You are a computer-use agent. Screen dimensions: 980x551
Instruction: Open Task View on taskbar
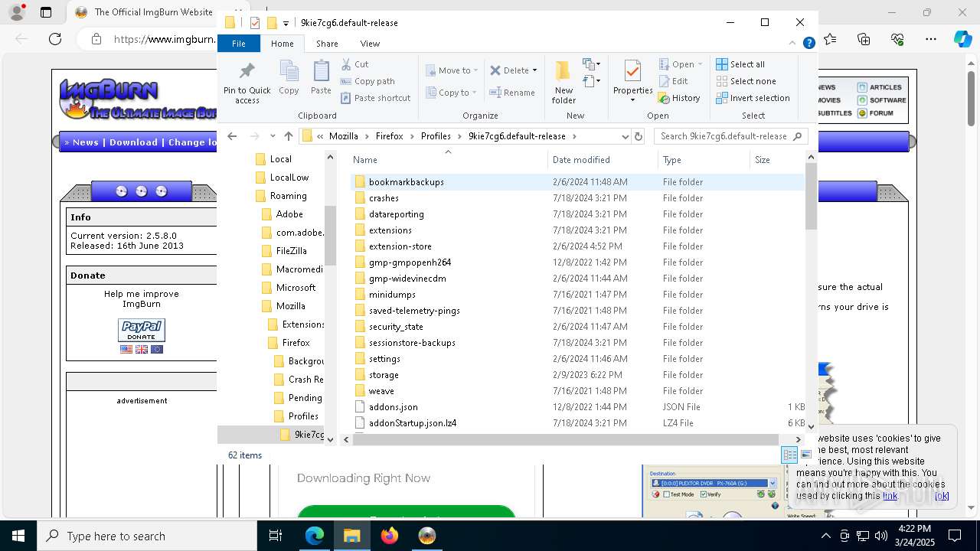[x=276, y=536]
